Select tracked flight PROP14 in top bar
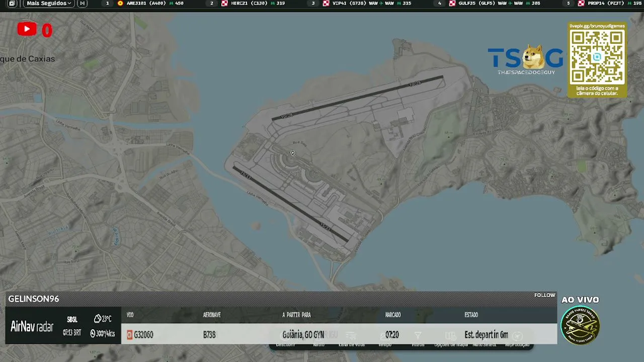644x362 pixels. tap(609, 3)
